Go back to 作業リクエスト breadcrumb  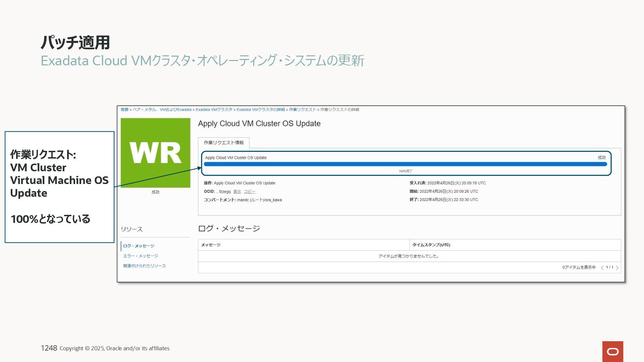pos(302,110)
